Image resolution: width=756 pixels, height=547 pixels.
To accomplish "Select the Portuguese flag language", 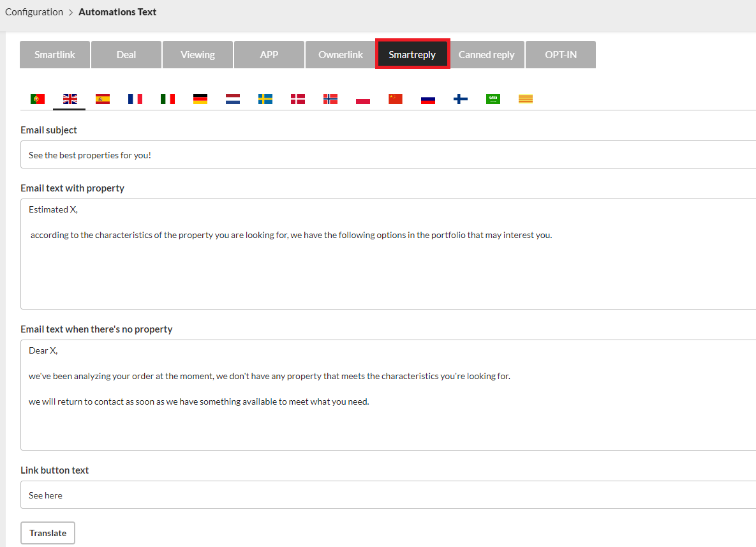I will pyautogui.click(x=38, y=99).
